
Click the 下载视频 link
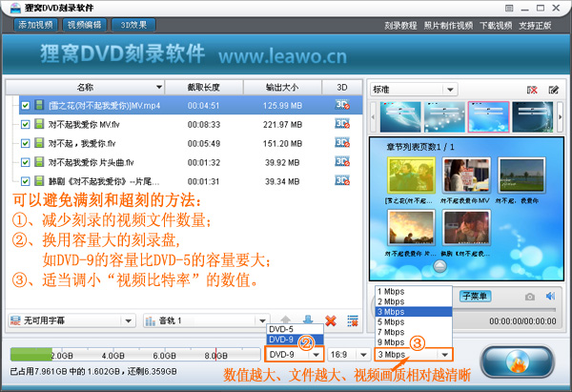click(x=496, y=26)
